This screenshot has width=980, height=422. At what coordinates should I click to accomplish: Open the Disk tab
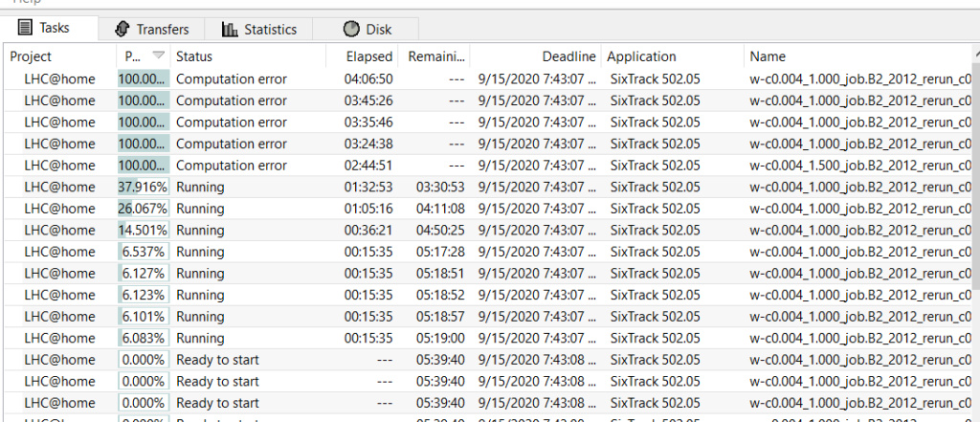[x=366, y=29]
